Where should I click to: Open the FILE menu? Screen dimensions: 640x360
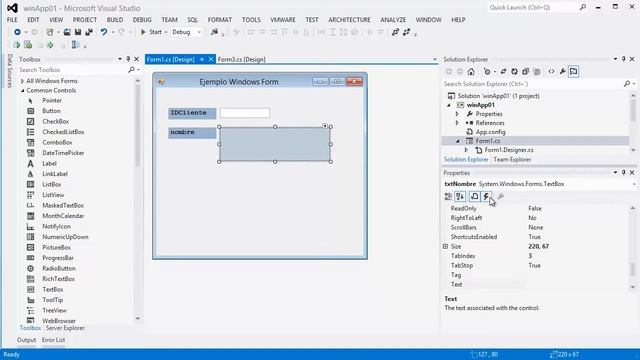(x=12, y=20)
